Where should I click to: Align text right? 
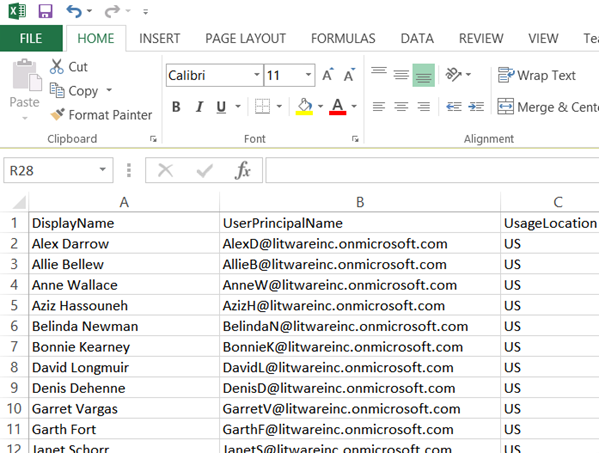(423, 107)
